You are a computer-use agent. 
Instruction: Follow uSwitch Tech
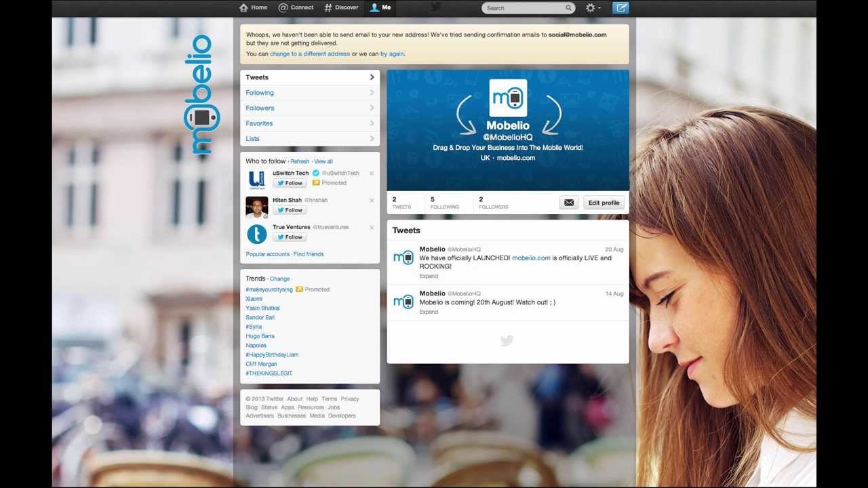point(290,183)
